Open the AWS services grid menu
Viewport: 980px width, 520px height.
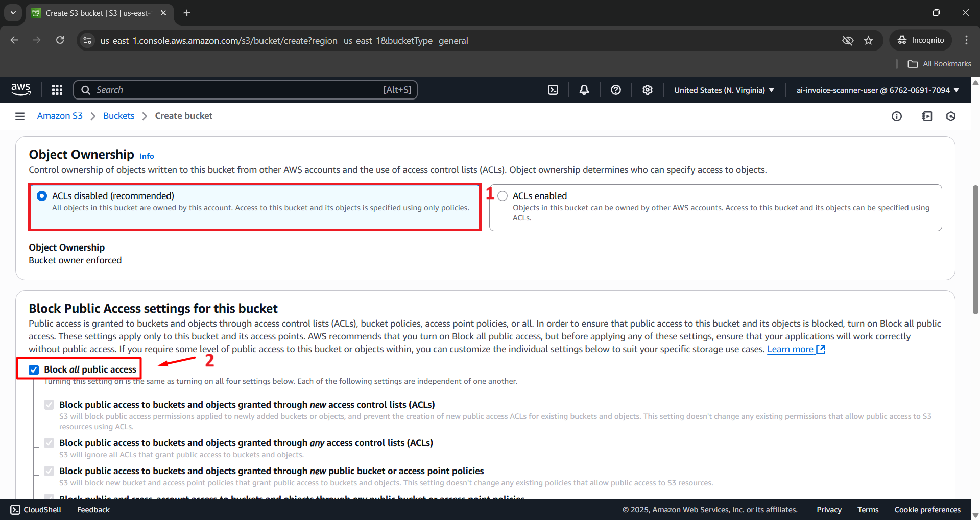57,89
